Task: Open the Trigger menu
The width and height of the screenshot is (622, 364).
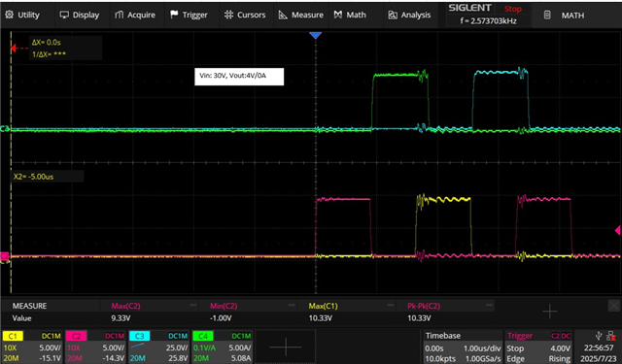Action: pyautogui.click(x=189, y=16)
